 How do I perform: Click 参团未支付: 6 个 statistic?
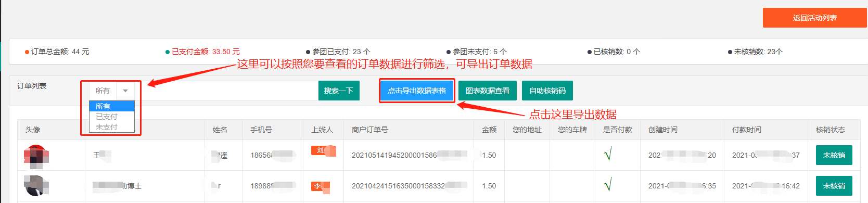477,52
